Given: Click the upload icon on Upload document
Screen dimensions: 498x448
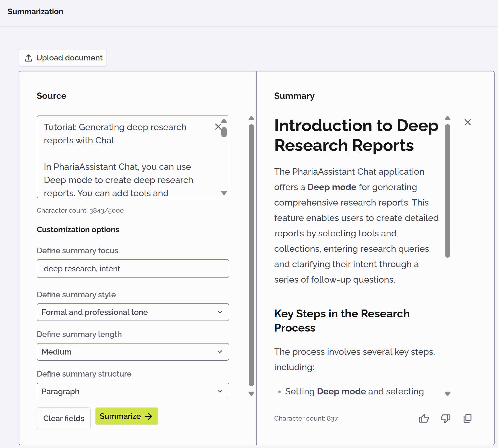Looking at the screenshot, I should click(x=29, y=58).
